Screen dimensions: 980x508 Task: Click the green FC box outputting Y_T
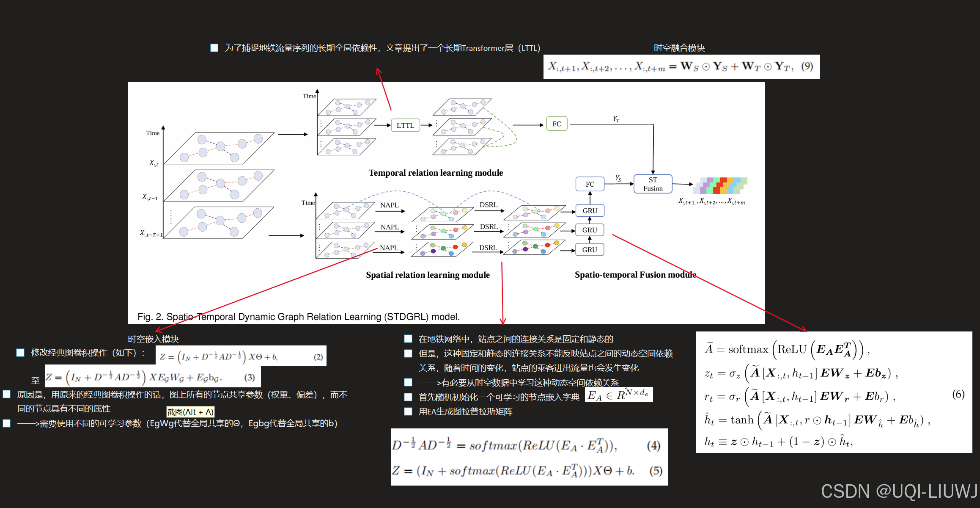pos(557,124)
